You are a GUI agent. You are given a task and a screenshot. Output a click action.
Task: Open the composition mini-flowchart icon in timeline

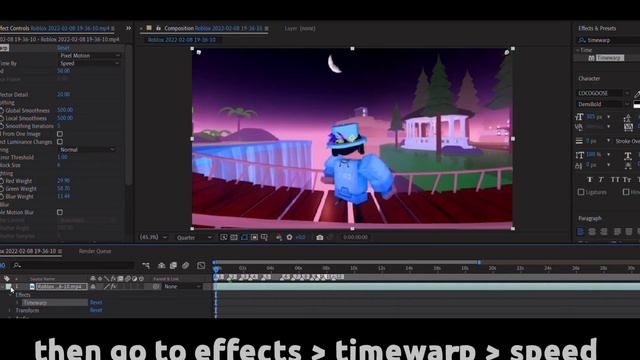pos(146,265)
